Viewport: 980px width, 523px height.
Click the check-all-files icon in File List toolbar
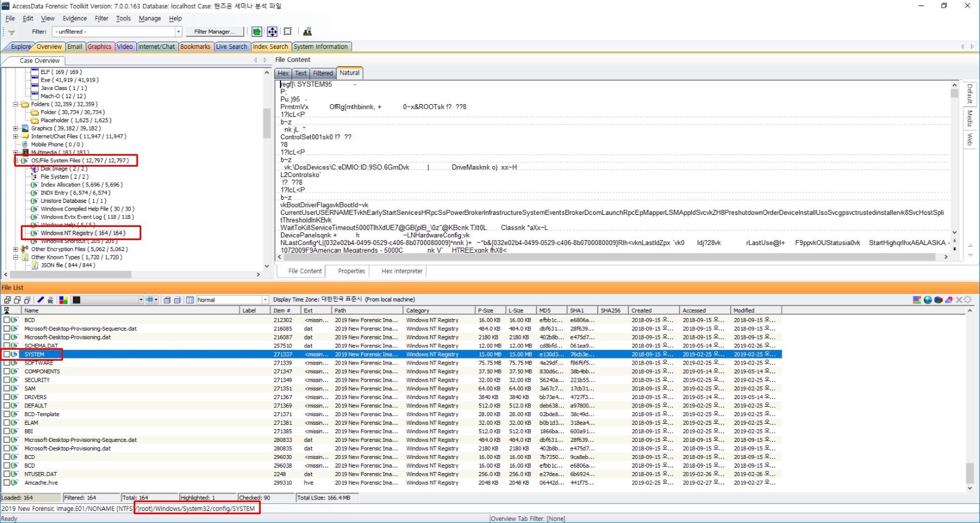tap(8, 300)
